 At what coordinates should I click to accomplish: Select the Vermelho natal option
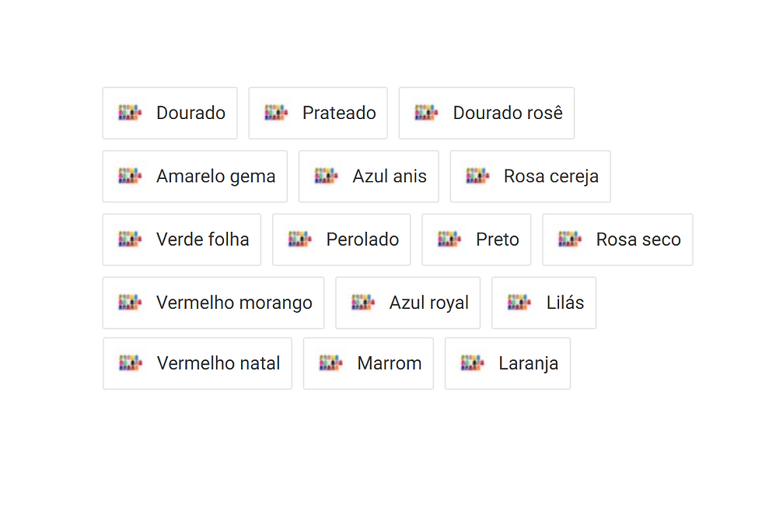(197, 364)
